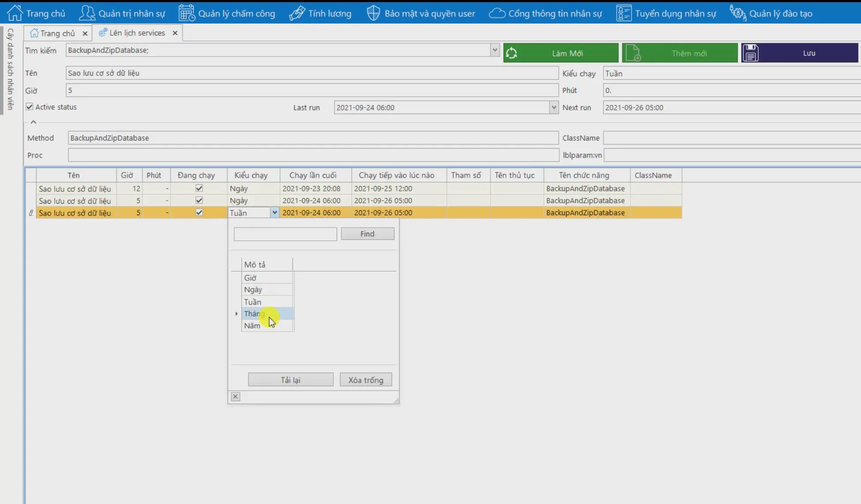861x504 pixels.
Task: Open the Quản lý chấm công menu
Action: (227, 13)
